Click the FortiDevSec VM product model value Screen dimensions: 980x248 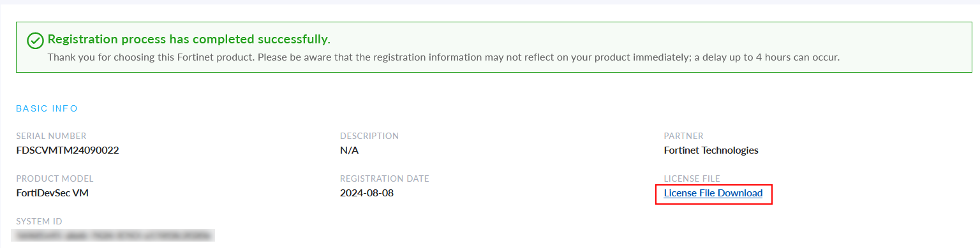click(x=52, y=193)
